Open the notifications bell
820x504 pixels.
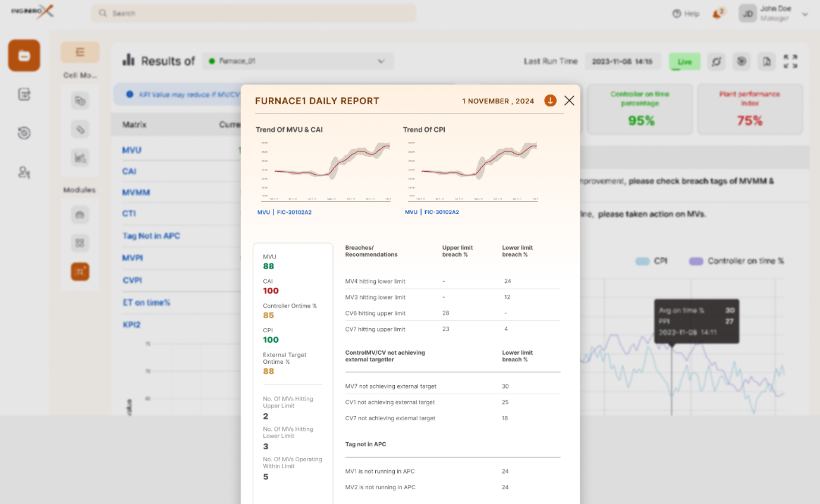(718, 13)
